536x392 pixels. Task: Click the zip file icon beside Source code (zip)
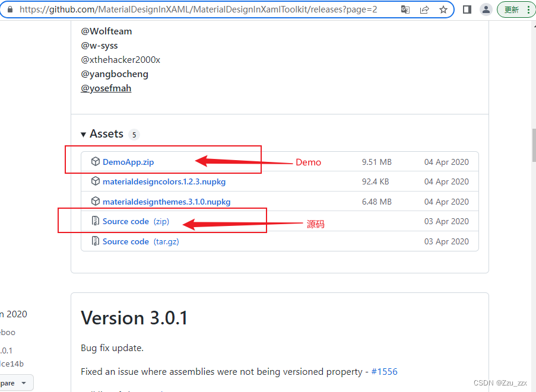click(x=96, y=221)
